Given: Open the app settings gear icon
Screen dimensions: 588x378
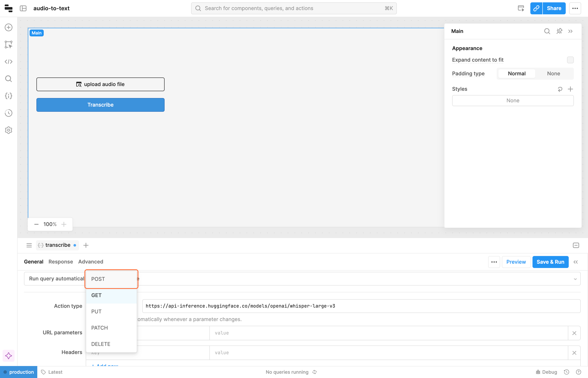Looking at the screenshot, I should [9, 130].
